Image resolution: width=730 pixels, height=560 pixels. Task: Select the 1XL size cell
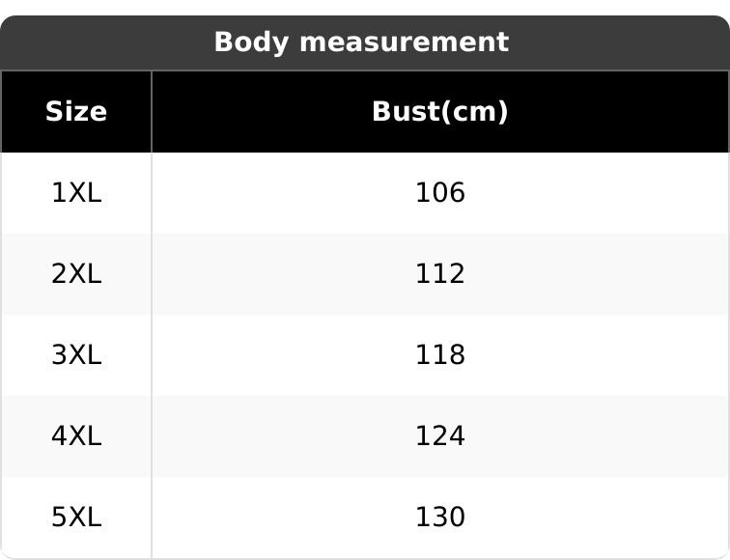point(76,193)
